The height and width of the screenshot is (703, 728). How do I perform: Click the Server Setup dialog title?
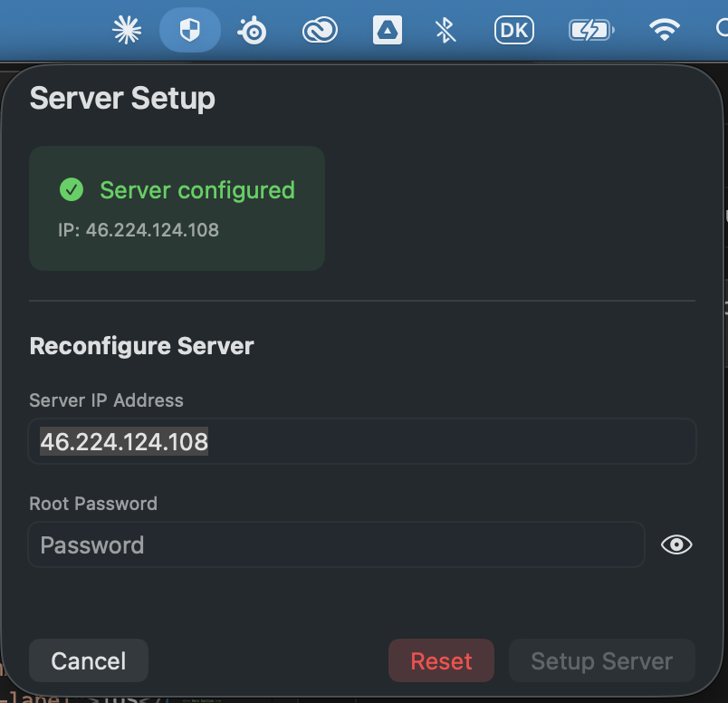[122, 98]
